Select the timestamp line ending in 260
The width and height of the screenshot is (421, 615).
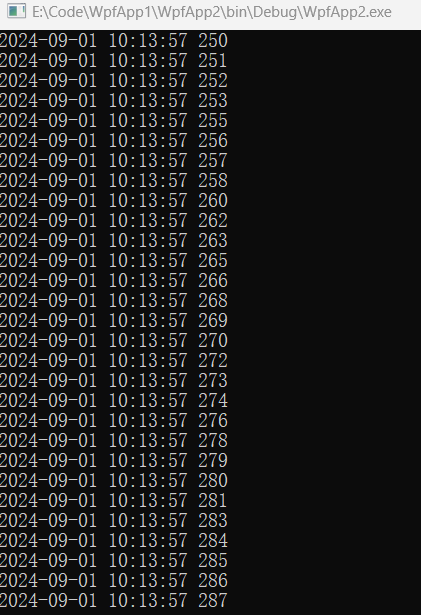point(114,200)
